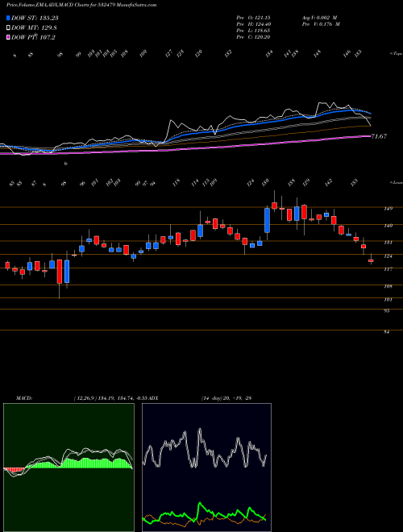This screenshot has height=532, width=403.
Task: Click the 84 price axis label
Action: (x=387, y=332)
